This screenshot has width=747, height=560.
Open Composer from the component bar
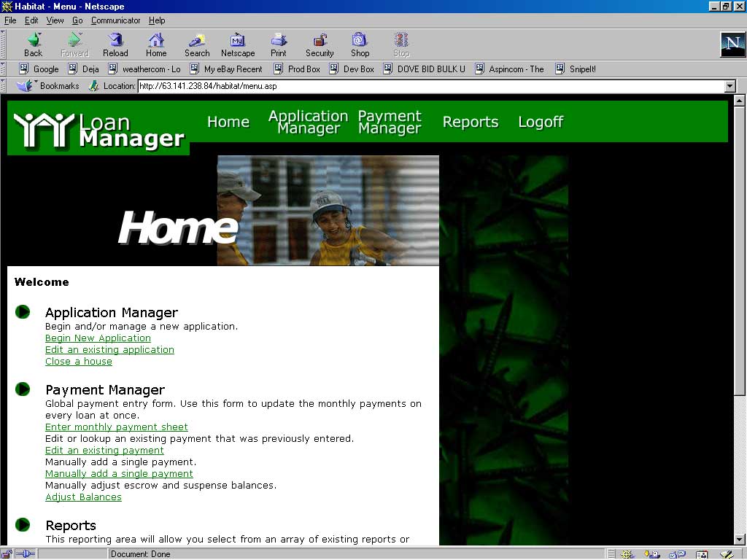(727, 554)
